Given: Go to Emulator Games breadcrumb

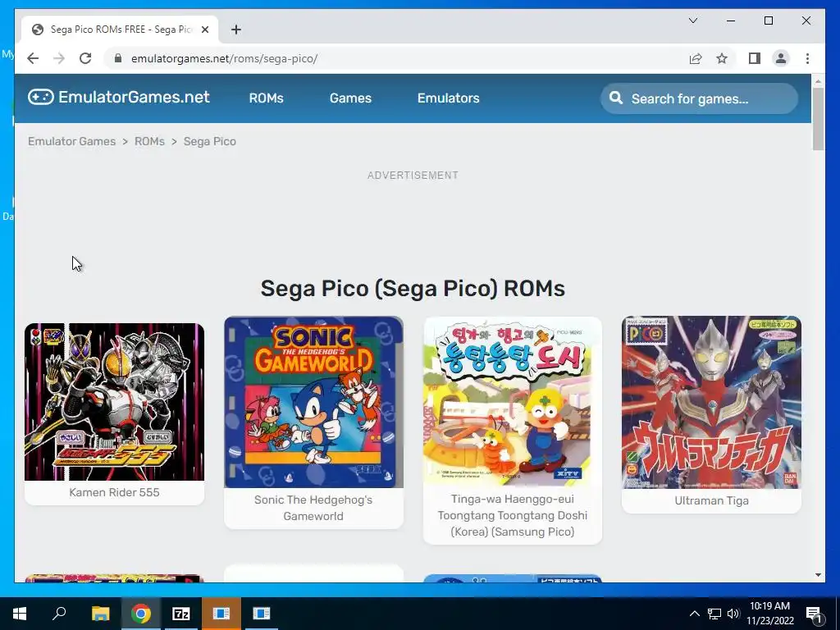Looking at the screenshot, I should 72,141.
